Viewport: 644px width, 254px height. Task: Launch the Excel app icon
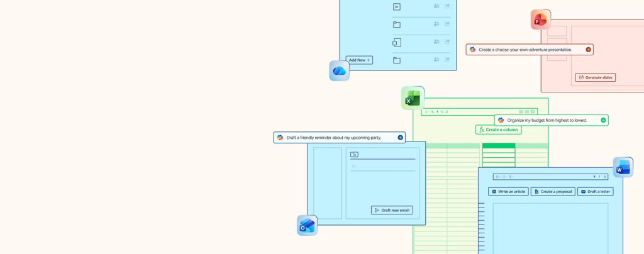413,99
